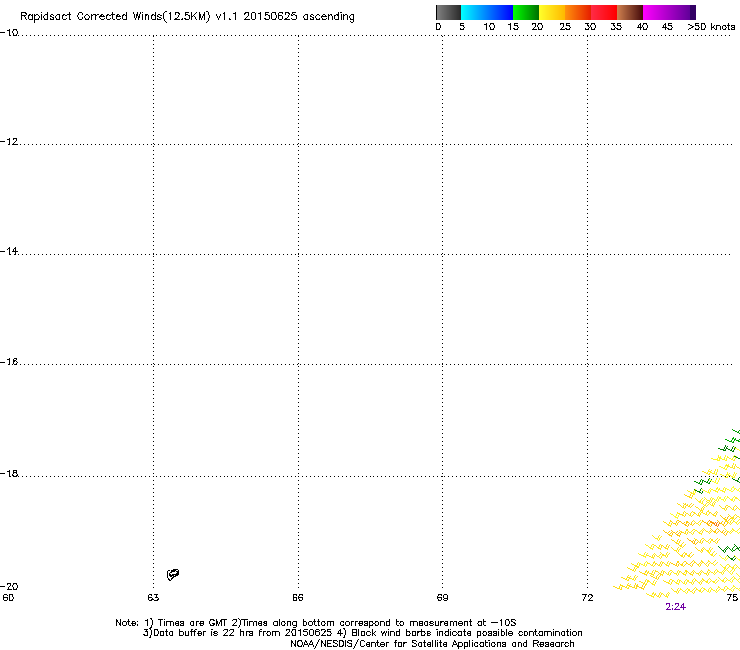
Task: Click the '25' legend scale number
Action: (565, 27)
